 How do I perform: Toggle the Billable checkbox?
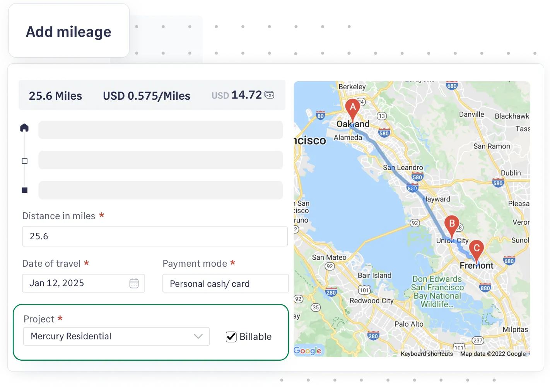(231, 336)
